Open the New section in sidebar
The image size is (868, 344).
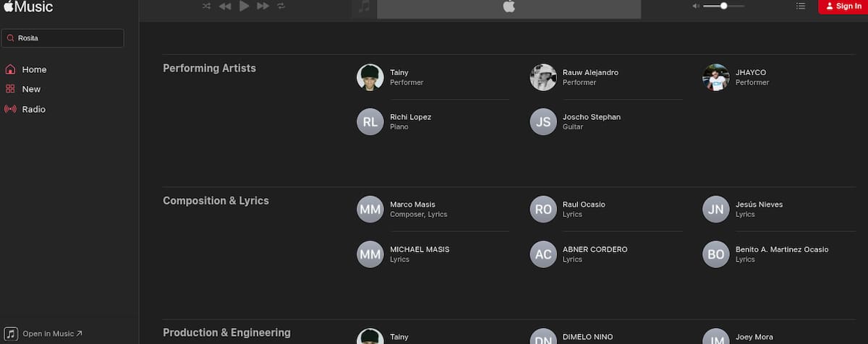coord(31,89)
